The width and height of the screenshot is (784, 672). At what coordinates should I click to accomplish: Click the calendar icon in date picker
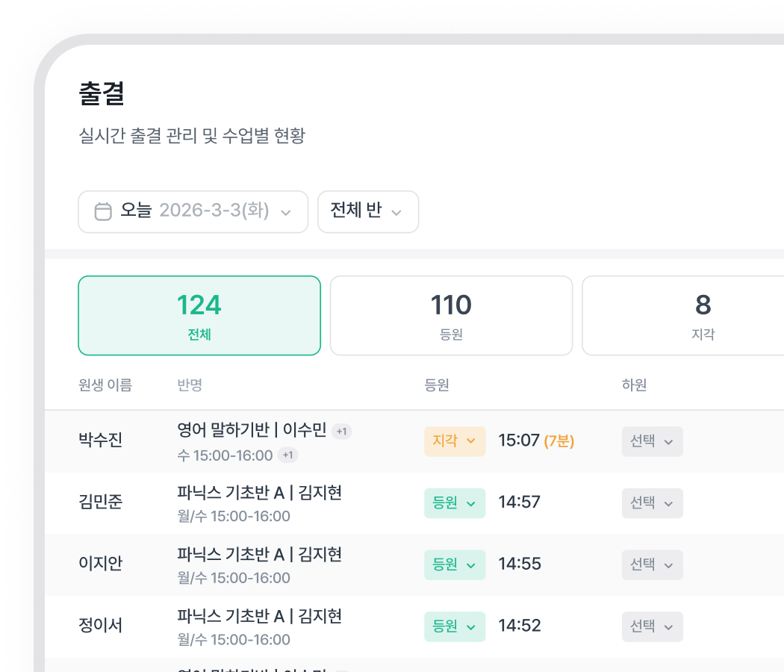coord(103,211)
